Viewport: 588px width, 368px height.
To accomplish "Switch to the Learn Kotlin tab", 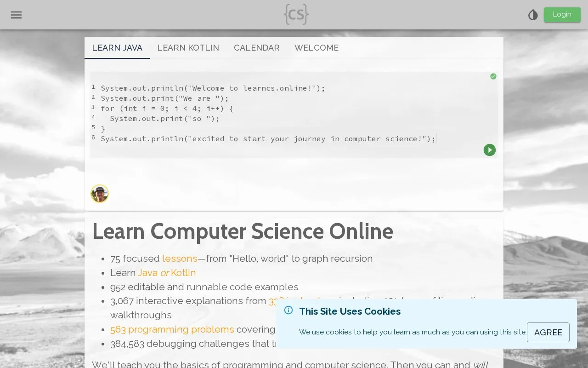I will (x=188, y=48).
